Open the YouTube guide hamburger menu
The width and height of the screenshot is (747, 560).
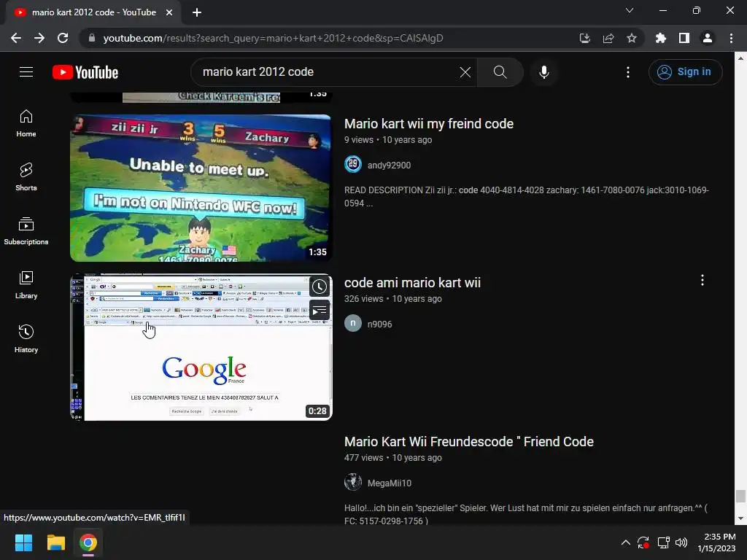coord(26,72)
